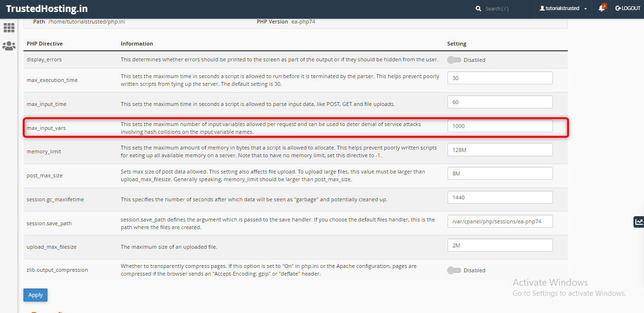Select the max_input_vars directive name
Viewport: 644px width, 313px height.
pos(46,128)
